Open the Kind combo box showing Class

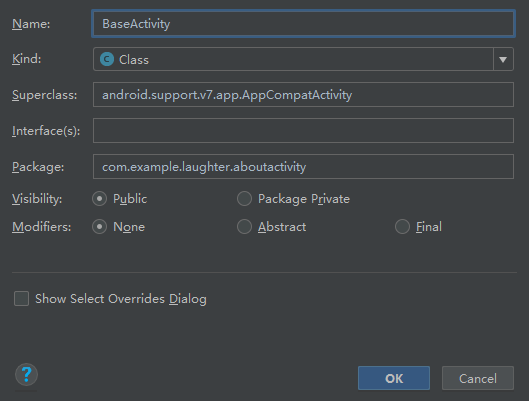click(303, 59)
